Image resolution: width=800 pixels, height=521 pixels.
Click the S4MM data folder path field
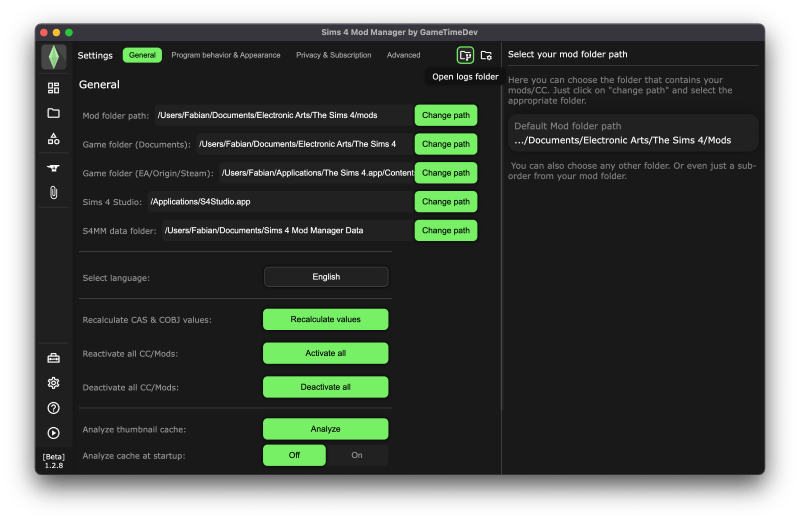point(288,231)
